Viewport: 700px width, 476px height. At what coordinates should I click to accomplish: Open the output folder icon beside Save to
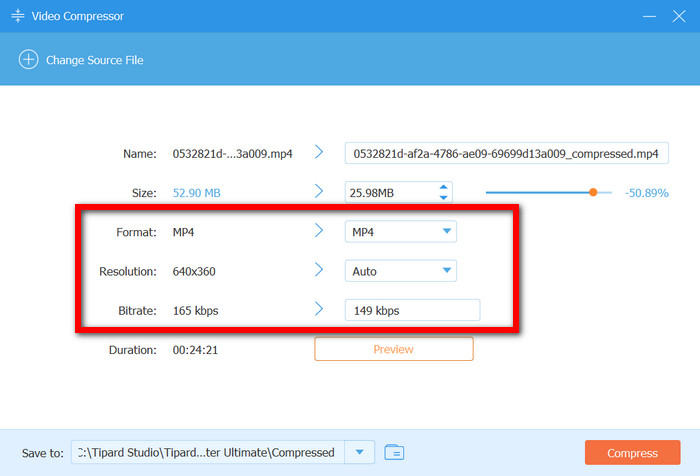pyautogui.click(x=394, y=452)
